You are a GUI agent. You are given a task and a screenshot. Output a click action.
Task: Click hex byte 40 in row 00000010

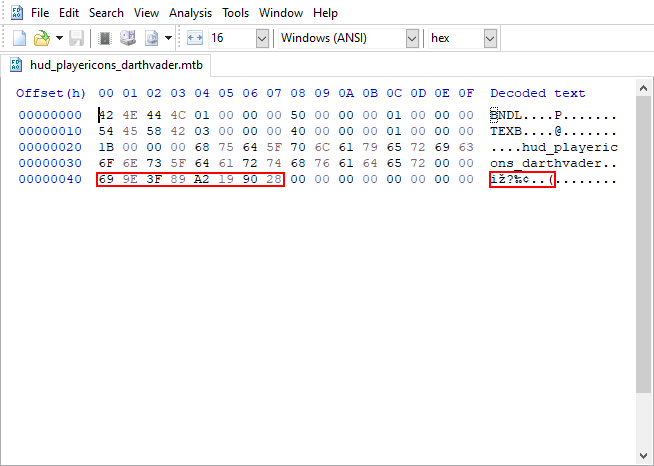click(298, 131)
